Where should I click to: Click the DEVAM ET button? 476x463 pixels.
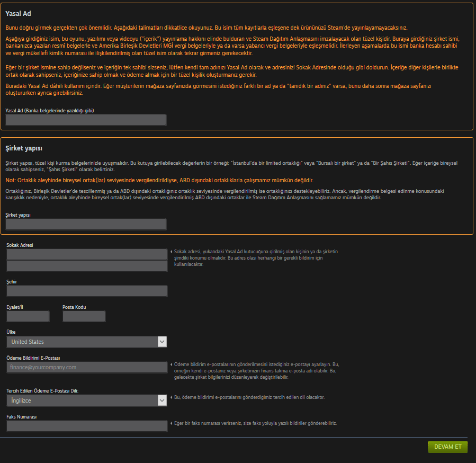coord(448,447)
